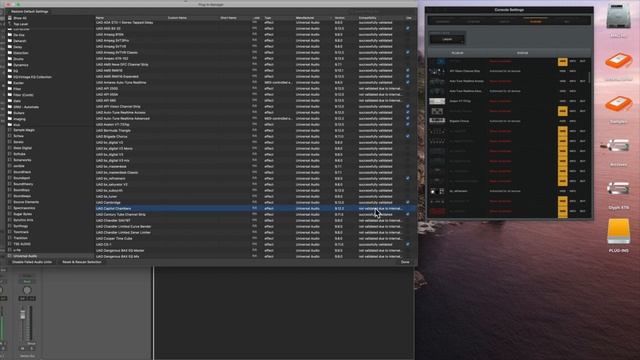Open the EQ/Vintage EQ Collection folder
This screenshot has height=360, width=640.
pyautogui.click(x=32, y=77)
